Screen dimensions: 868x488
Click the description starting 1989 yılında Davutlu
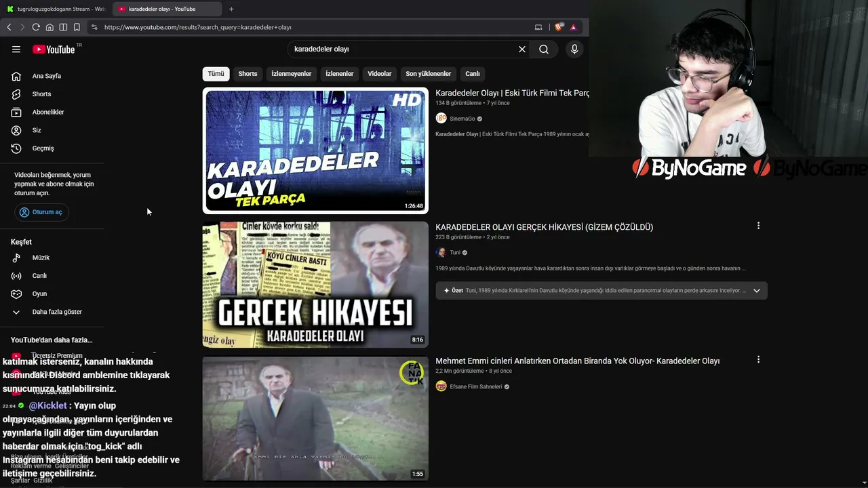point(591,268)
